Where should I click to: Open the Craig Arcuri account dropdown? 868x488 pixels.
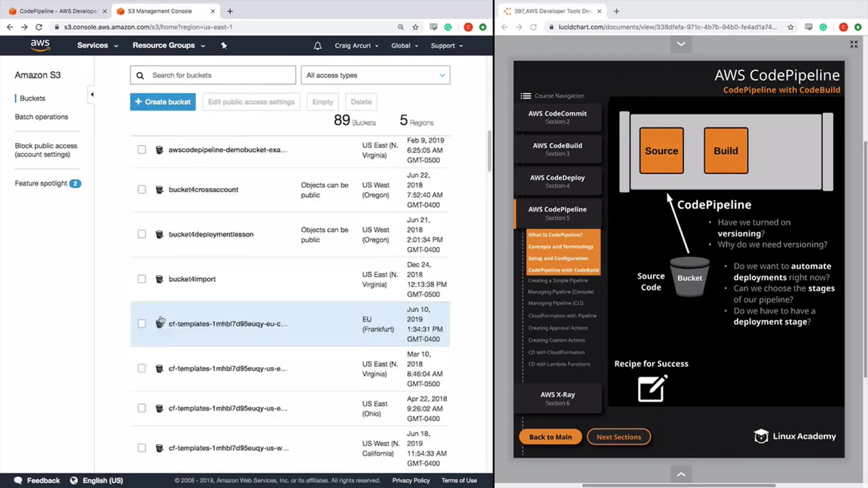[356, 46]
